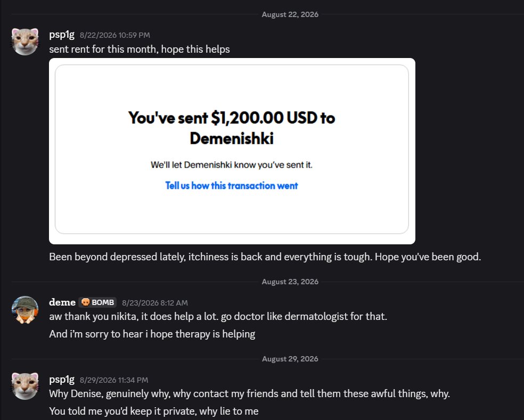Select the 'aw thank you nikita' message
This screenshot has height=420, width=524.
[x=218, y=316]
